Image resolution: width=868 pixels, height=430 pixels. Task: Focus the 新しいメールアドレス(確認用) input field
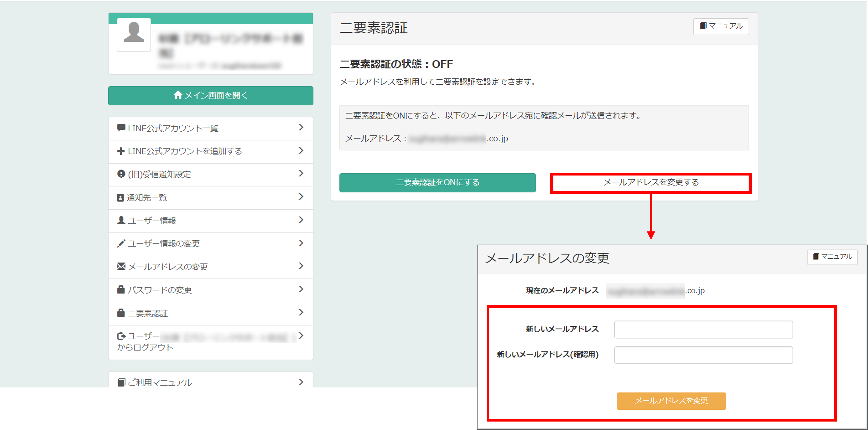point(703,355)
